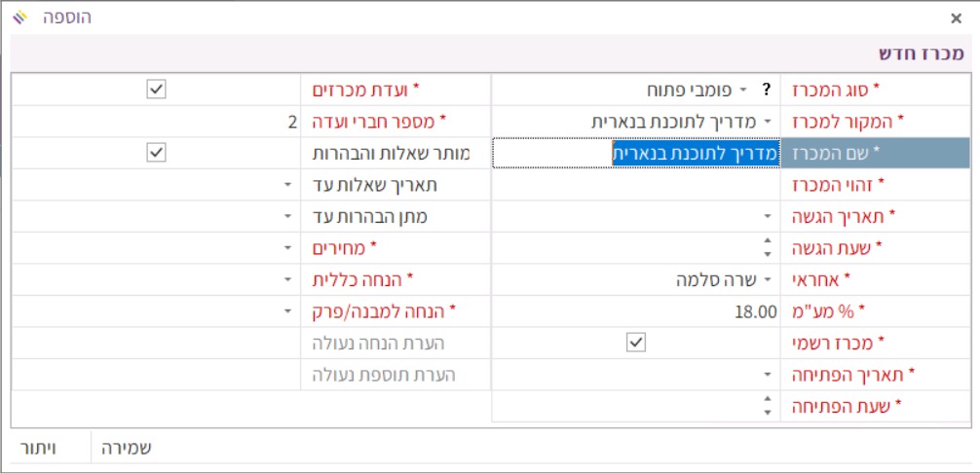Toggle the ועדת מכרזים checkbox
The height and width of the screenshot is (473, 980).
pos(156,90)
